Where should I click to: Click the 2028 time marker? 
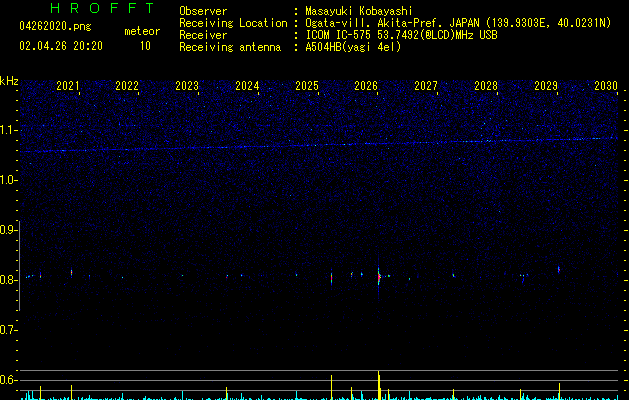tap(486, 86)
